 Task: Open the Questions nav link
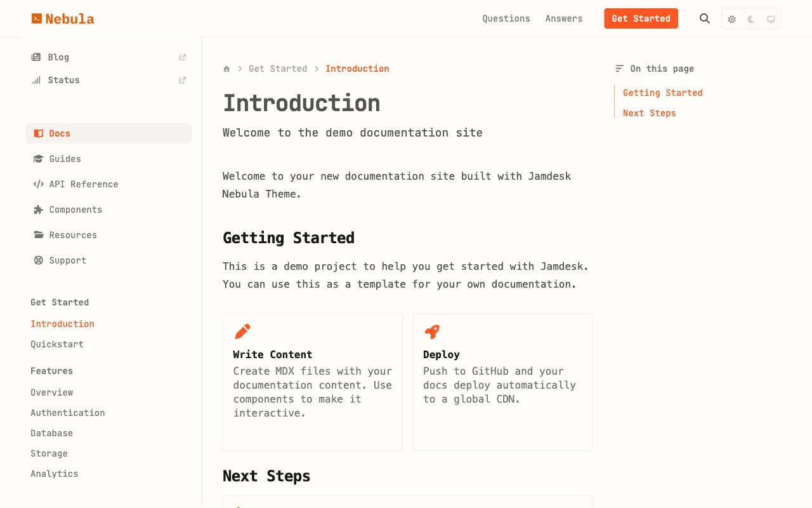pyautogui.click(x=506, y=18)
